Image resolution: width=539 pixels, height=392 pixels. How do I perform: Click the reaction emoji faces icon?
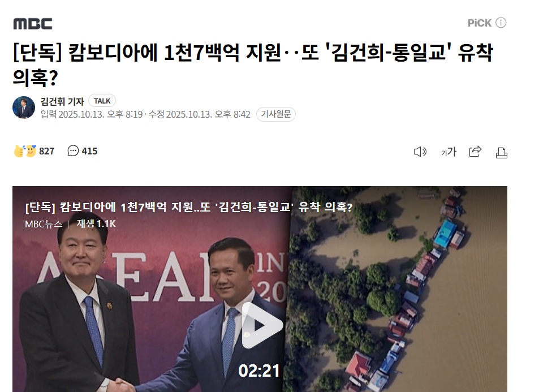[25, 151]
